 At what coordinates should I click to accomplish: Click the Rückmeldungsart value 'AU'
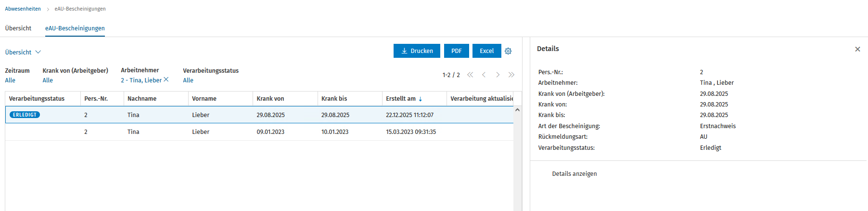click(x=703, y=137)
